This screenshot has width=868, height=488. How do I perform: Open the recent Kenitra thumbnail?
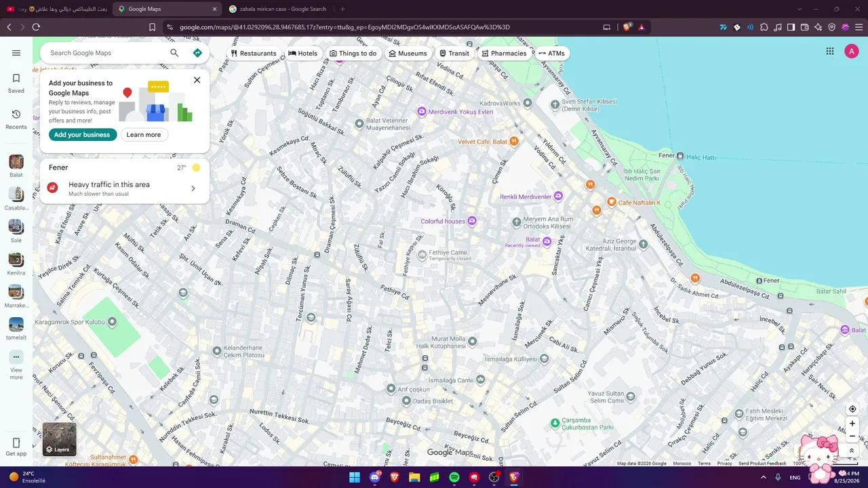coord(16,260)
